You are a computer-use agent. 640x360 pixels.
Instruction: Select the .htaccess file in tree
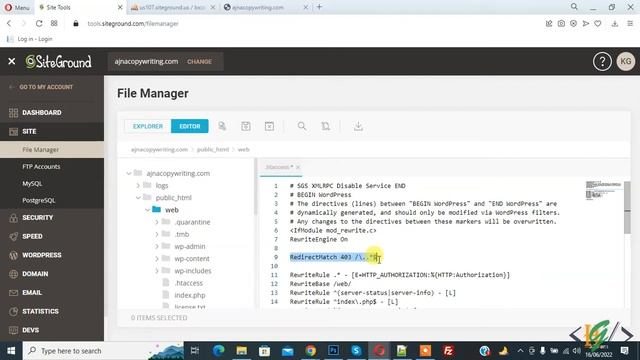pos(188,283)
